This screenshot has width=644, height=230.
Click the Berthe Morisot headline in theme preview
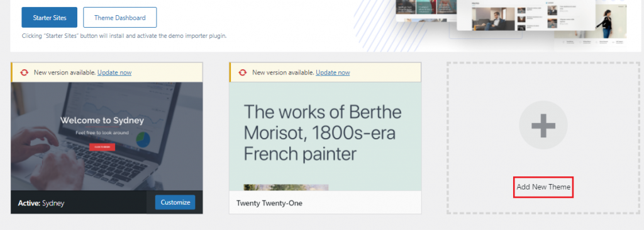[x=323, y=132]
